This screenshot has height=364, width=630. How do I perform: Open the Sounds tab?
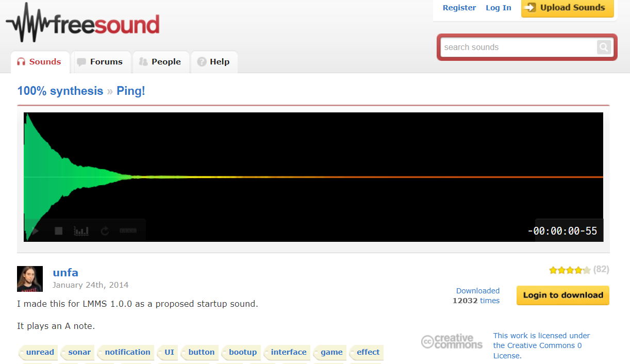point(39,62)
